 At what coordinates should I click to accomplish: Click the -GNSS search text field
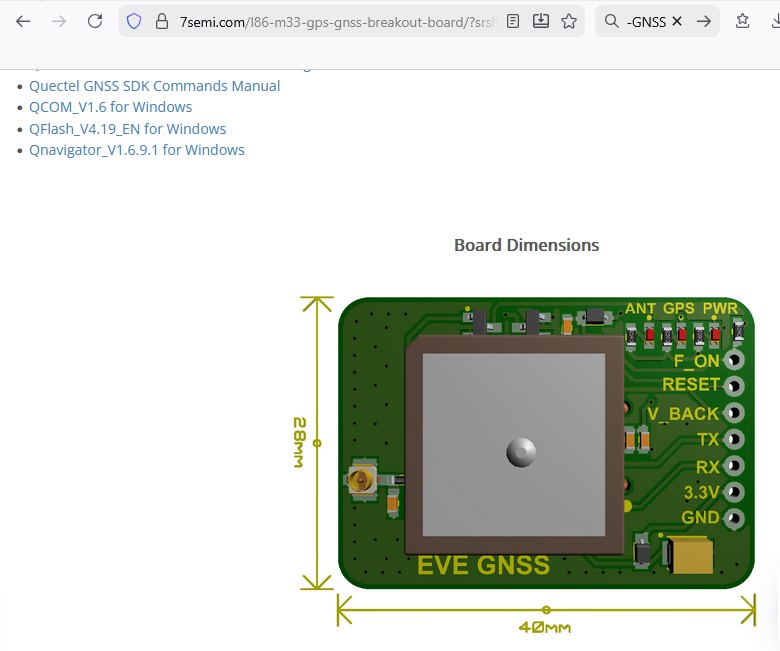646,21
